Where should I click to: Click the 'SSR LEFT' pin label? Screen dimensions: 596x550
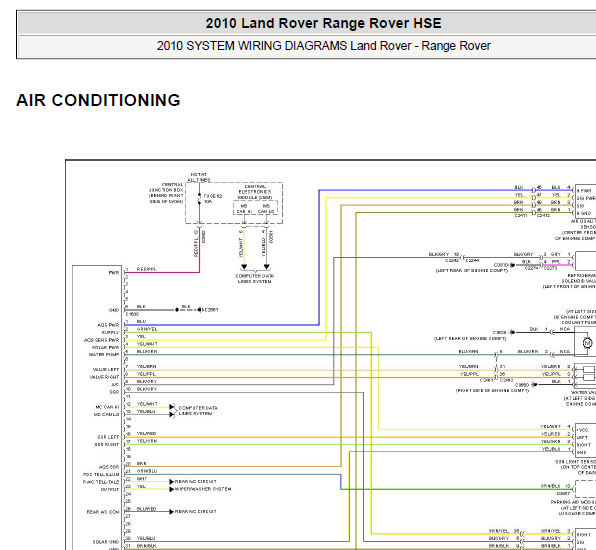[x=108, y=437]
